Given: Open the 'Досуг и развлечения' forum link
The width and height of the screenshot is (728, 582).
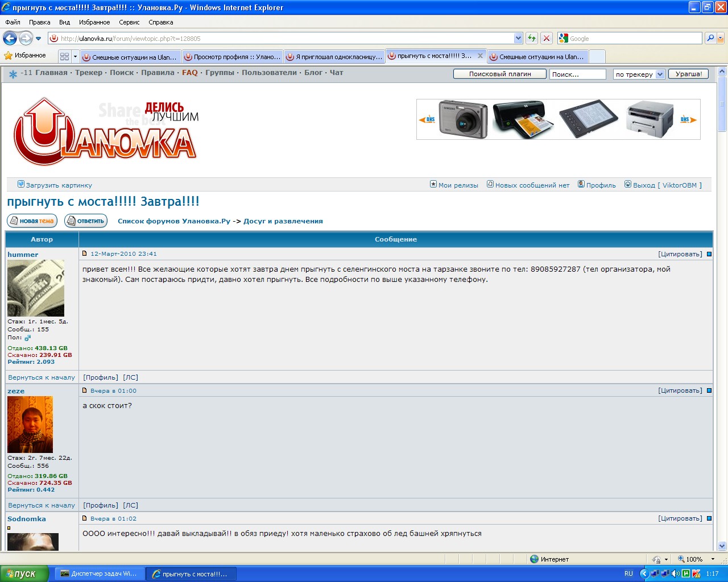Looking at the screenshot, I should coord(283,221).
